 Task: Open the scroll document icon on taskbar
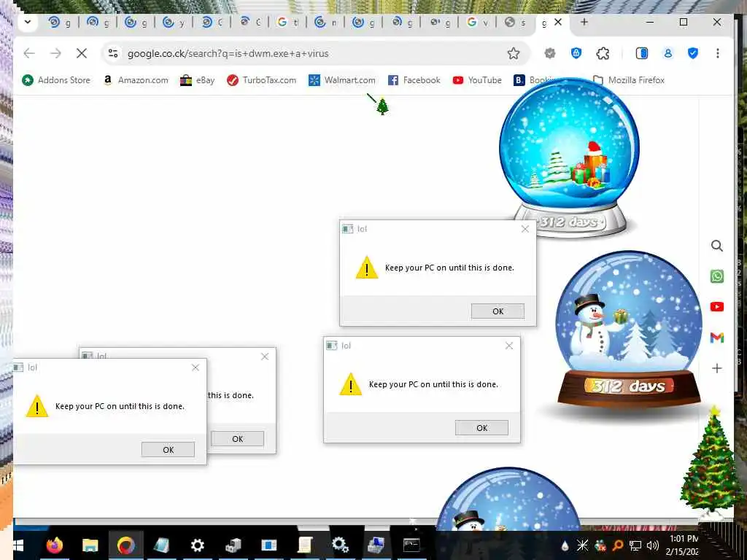point(304,545)
